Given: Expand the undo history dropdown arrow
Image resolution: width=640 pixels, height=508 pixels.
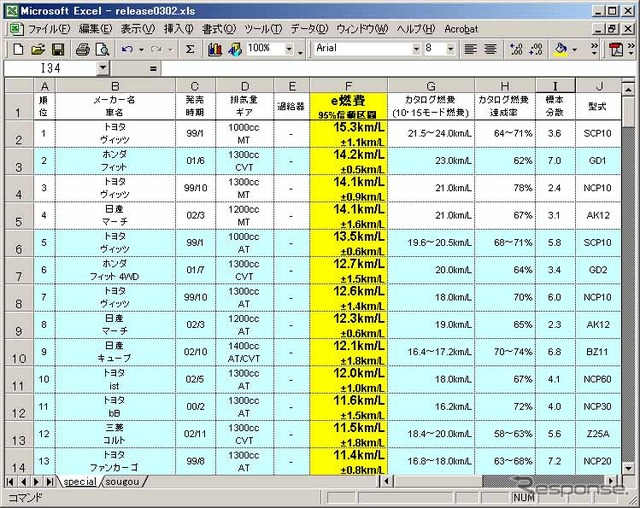Looking at the screenshot, I should click(x=141, y=50).
